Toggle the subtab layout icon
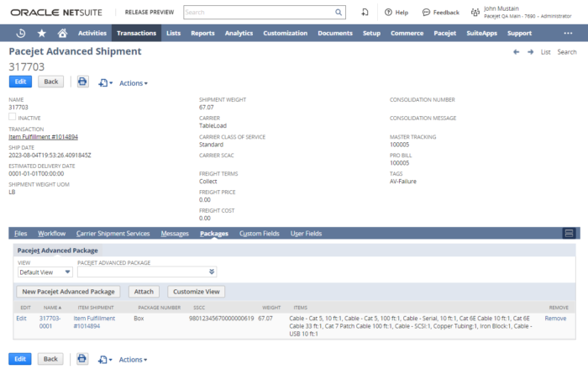 tap(569, 233)
